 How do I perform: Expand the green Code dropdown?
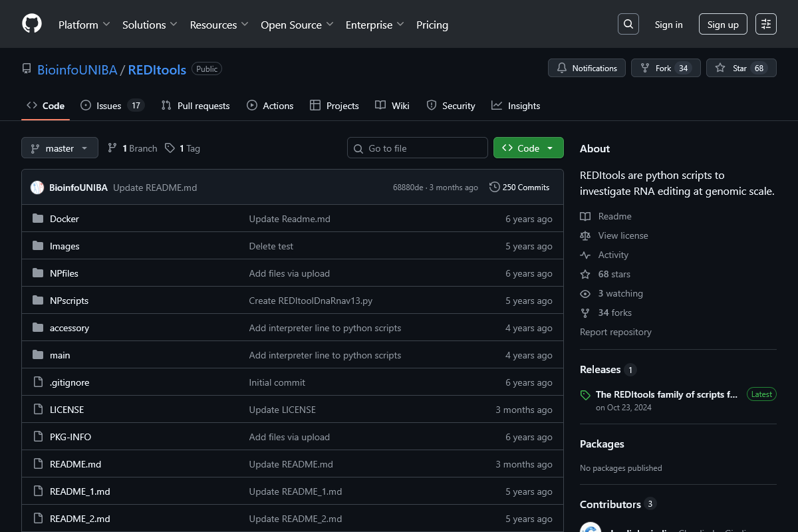click(550, 148)
